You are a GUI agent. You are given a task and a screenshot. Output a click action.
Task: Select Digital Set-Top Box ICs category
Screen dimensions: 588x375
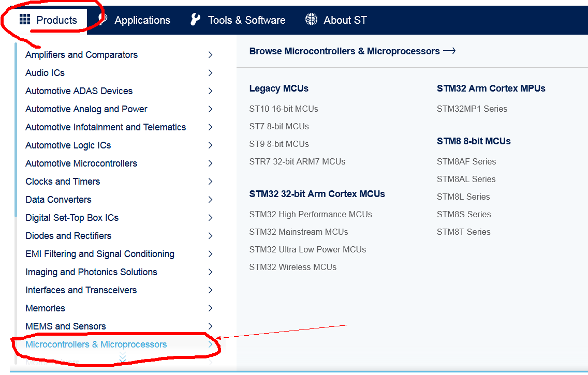[72, 218]
